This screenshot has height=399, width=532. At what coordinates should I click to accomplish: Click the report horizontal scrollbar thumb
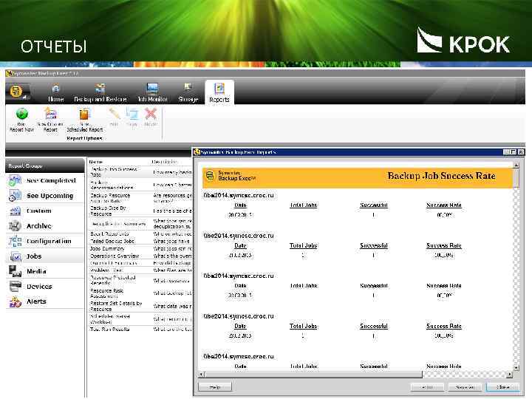pyautogui.click(x=314, y=375)
